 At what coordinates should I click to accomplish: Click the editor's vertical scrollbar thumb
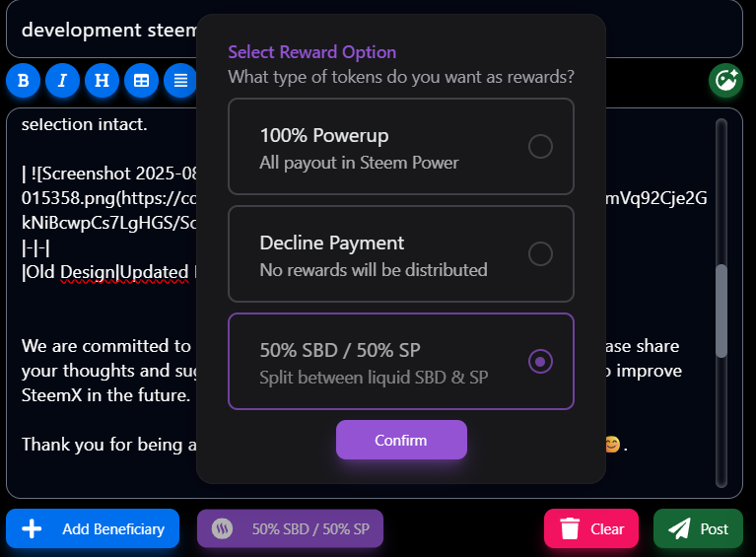click(x=722, y=312)
